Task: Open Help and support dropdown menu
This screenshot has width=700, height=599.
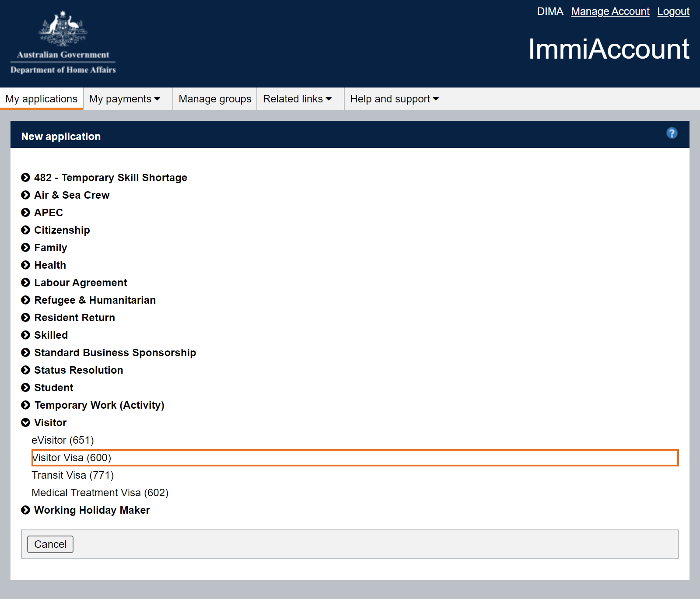Action: pos(395,99)
